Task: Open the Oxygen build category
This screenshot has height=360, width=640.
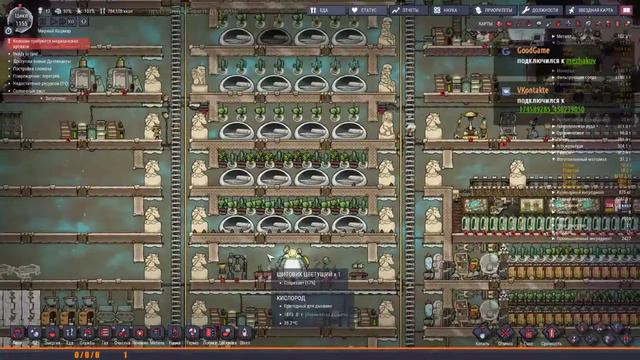Action: click(34, 334)
